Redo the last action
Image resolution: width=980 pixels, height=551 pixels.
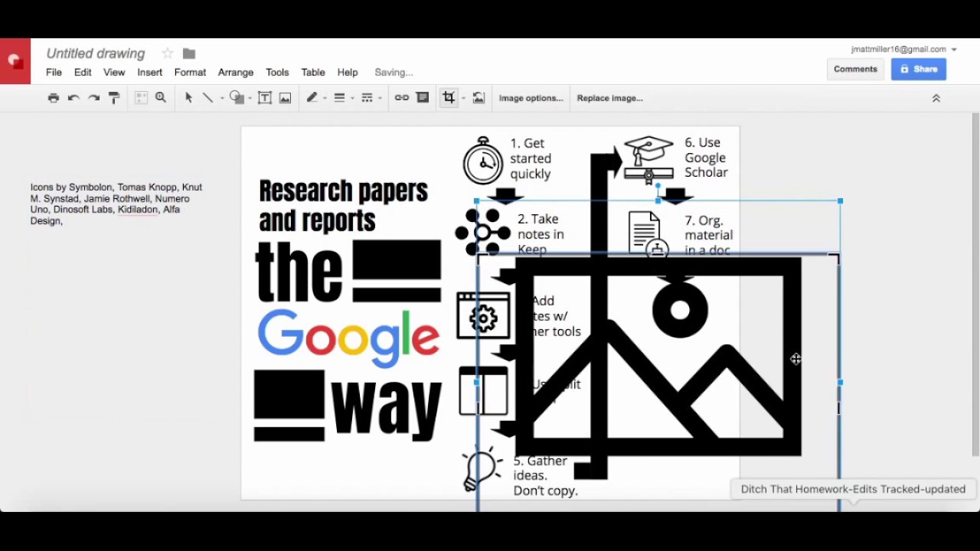click(93, 98)
